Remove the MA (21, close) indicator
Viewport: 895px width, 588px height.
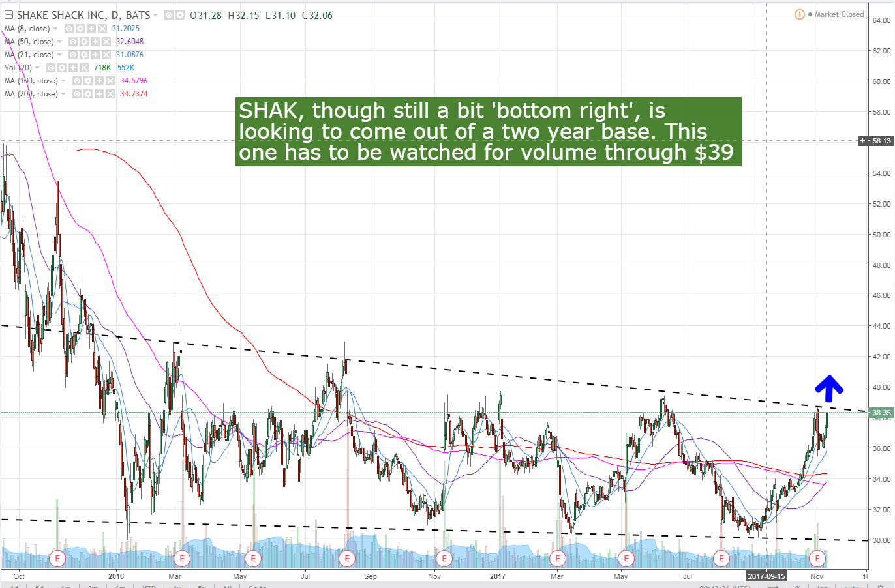click(x=106, y=55)
